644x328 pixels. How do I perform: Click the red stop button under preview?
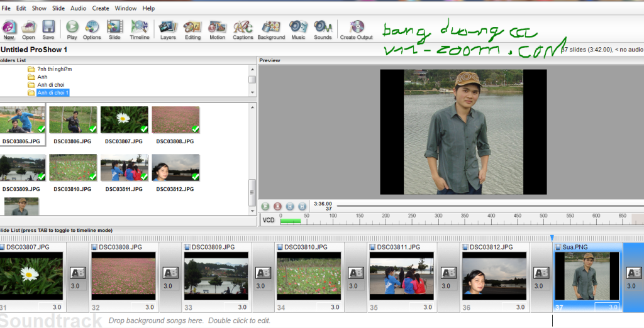point(277,206)
